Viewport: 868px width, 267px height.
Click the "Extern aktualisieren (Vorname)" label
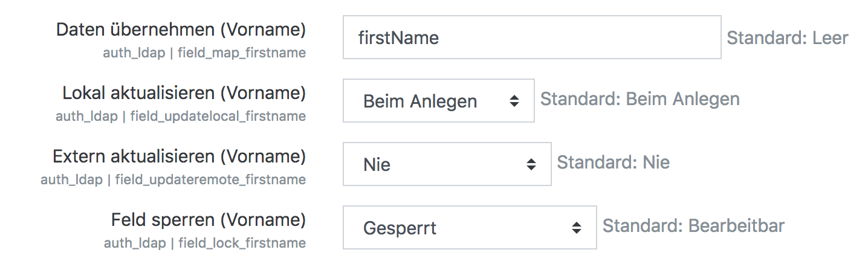click(x=179, y=156)
